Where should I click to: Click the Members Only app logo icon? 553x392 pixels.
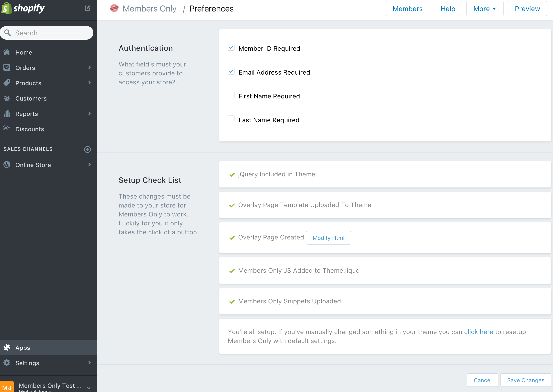tap(114, 8)
